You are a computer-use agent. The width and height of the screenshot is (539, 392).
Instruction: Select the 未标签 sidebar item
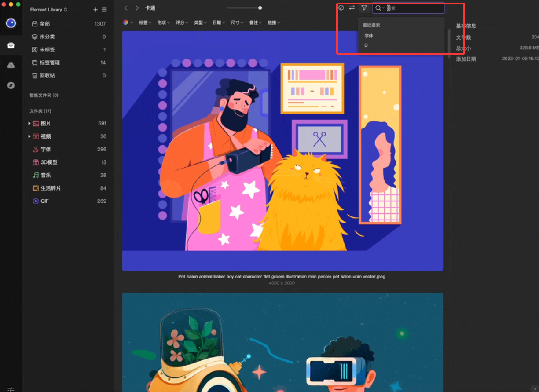click(x=68, y=50)
